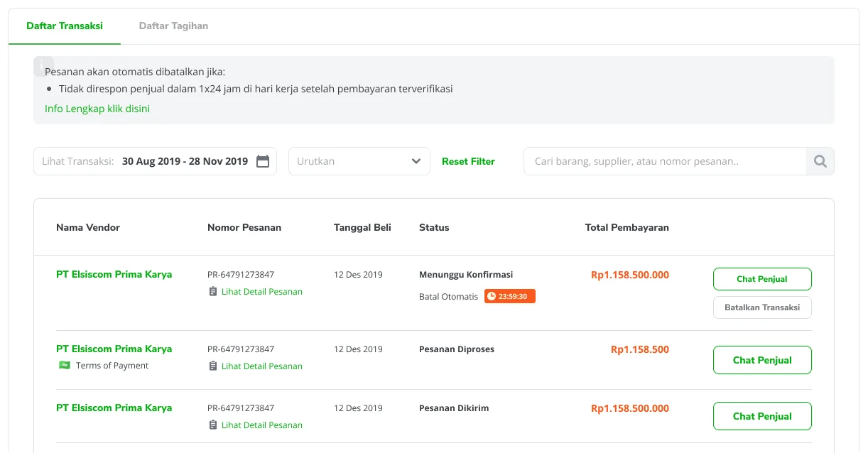Click the Status column header
Image resolution: width=868 pixels, height=453 pixels.
point(434,227)
